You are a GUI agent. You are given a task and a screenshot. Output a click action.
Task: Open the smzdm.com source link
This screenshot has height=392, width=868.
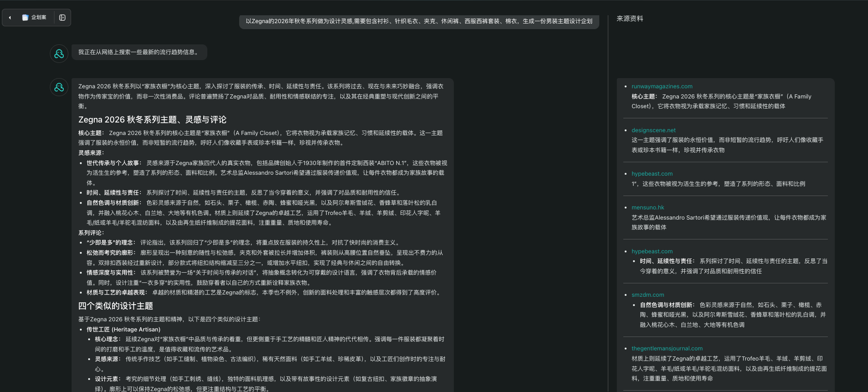[648, 295]
